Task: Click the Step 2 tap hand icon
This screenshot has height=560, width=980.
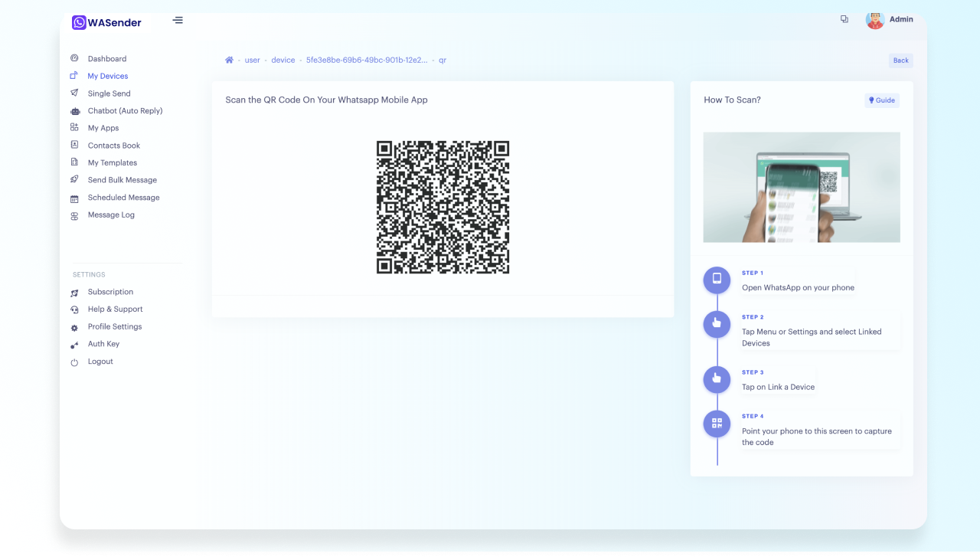Action: (717, 323)
